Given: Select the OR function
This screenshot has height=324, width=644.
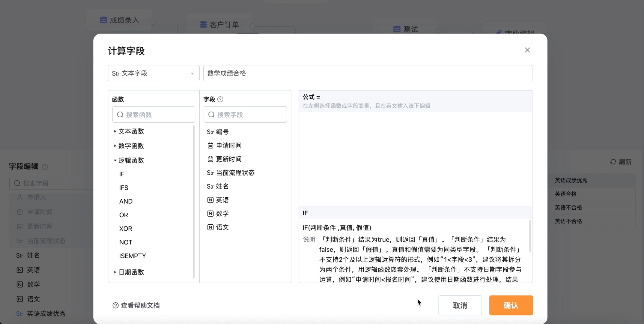Looking at the screenshot, I should click(x=124, y=215).
